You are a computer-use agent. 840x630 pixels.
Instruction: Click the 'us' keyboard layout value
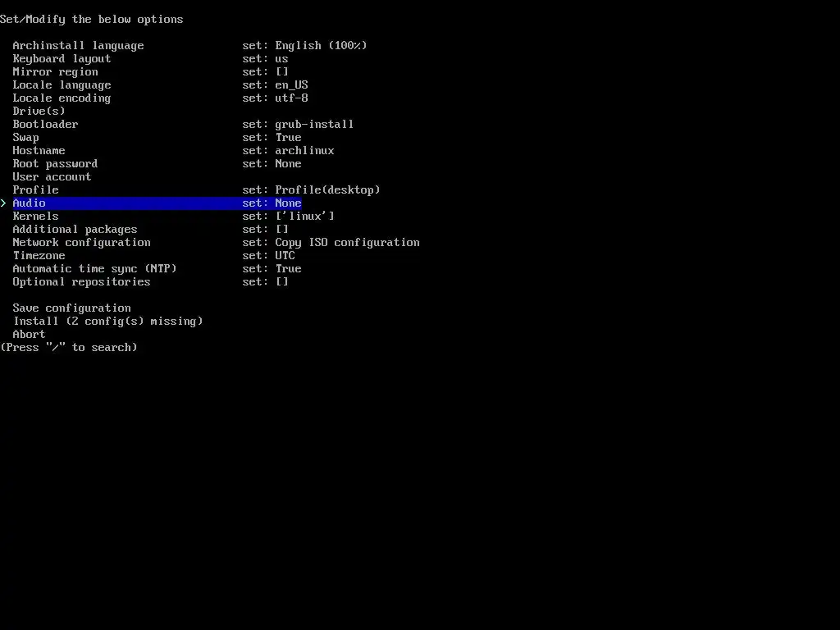point(282,59)
